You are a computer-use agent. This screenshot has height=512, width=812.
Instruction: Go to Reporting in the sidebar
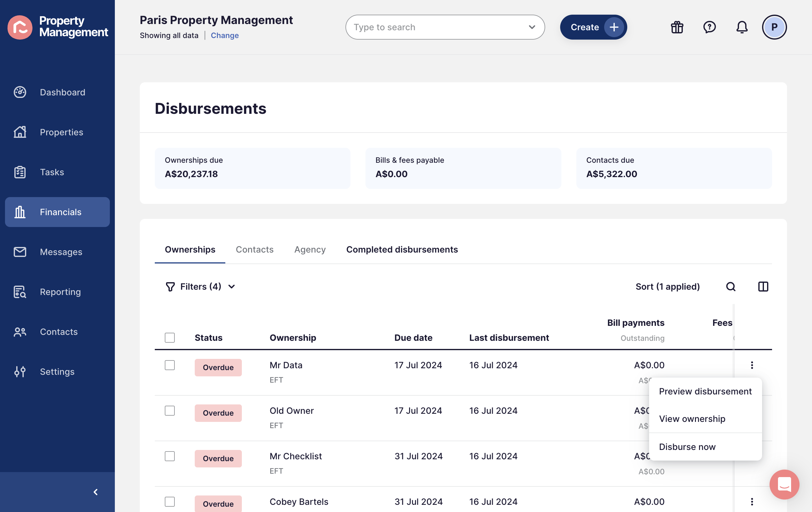57,292
